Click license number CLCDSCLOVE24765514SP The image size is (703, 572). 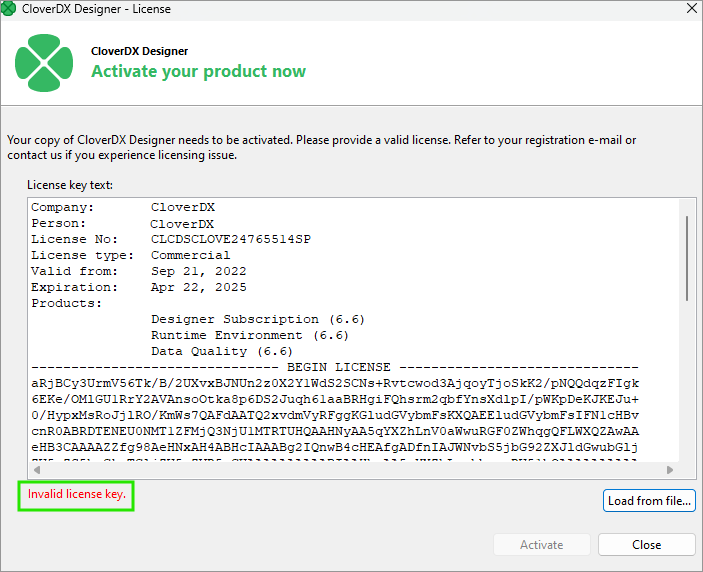(231, 239)
